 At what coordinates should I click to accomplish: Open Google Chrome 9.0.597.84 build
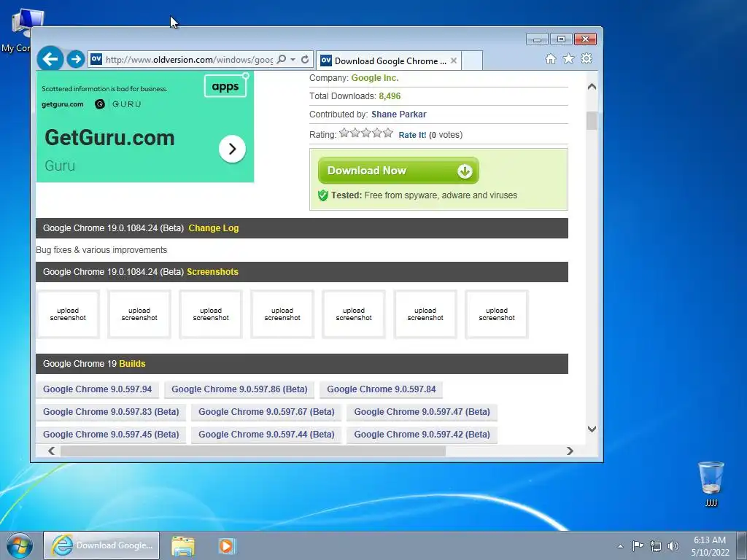point(381,389)
